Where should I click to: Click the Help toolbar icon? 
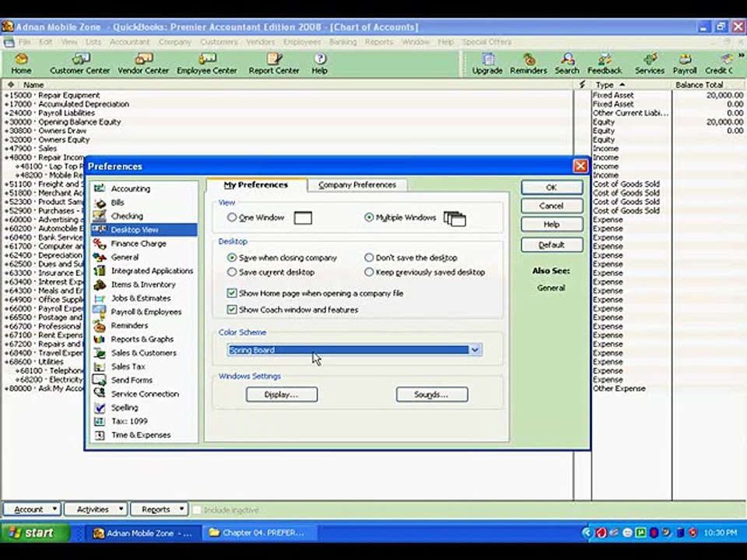(x=320, y=64)
